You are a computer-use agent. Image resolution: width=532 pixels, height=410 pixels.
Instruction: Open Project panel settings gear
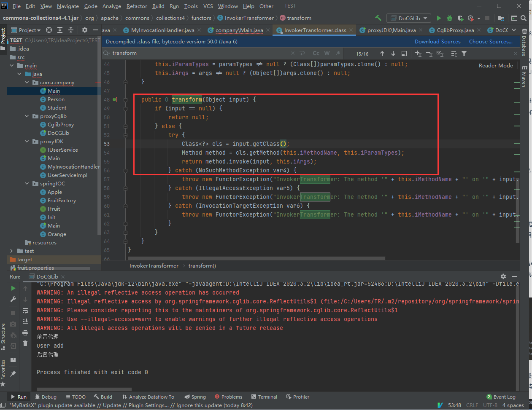85,30
